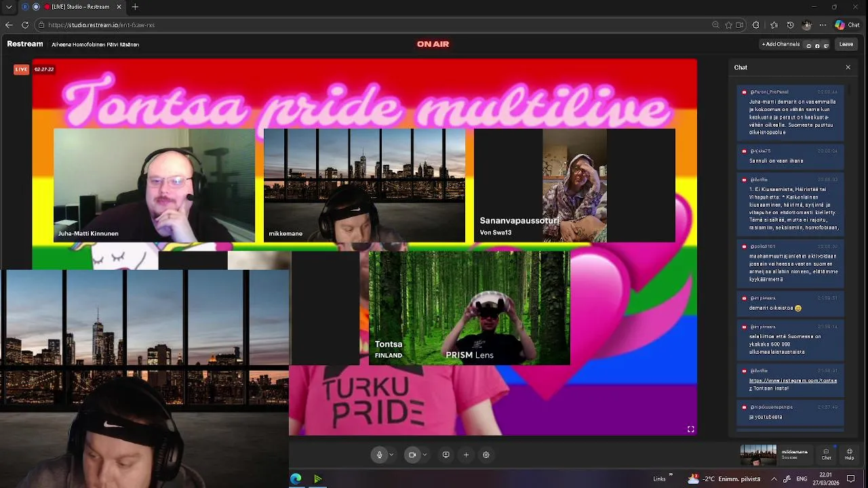Open Microsoft Edge from the taskbar
Screen dimensions: 868x488
coord(296,479)
